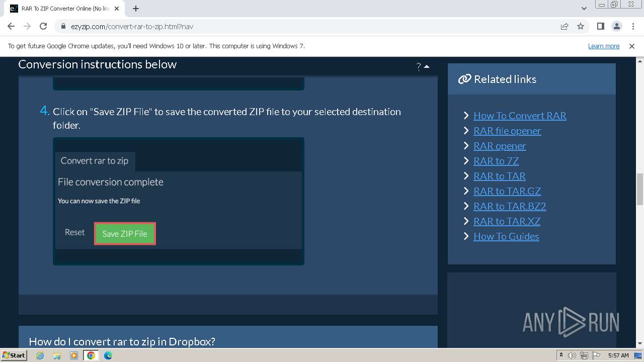Open RAR to TAR.GZ link
The width and height of the screenshot is (644, 362).
click(507, 191)
